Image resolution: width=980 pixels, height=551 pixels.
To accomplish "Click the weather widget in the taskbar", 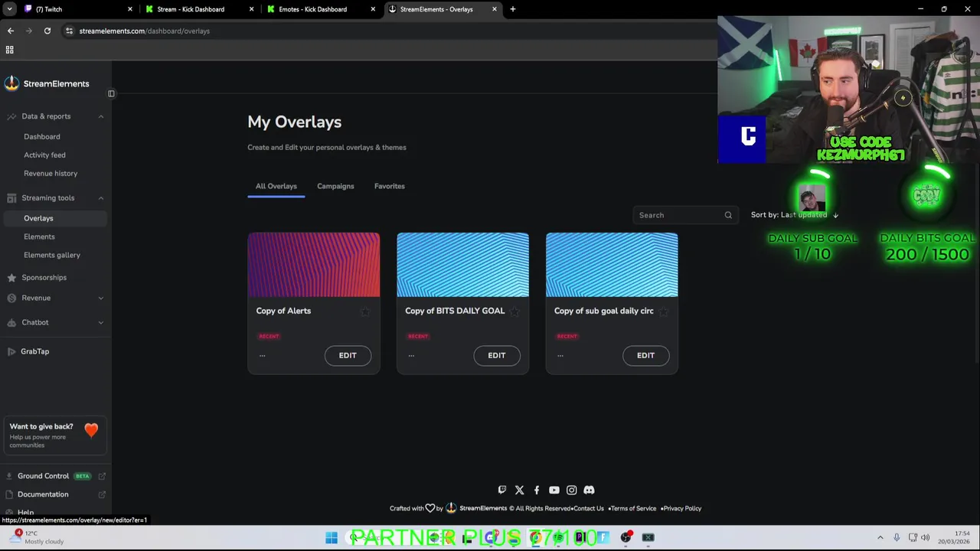I will [x=37, y=537].
